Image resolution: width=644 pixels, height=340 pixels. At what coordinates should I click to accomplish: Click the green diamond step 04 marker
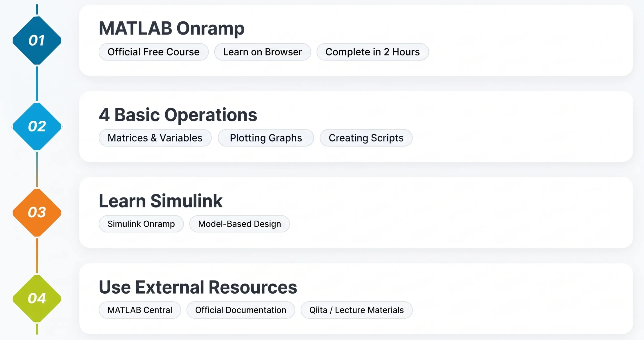pyautogui.click(x=37, y=299)
